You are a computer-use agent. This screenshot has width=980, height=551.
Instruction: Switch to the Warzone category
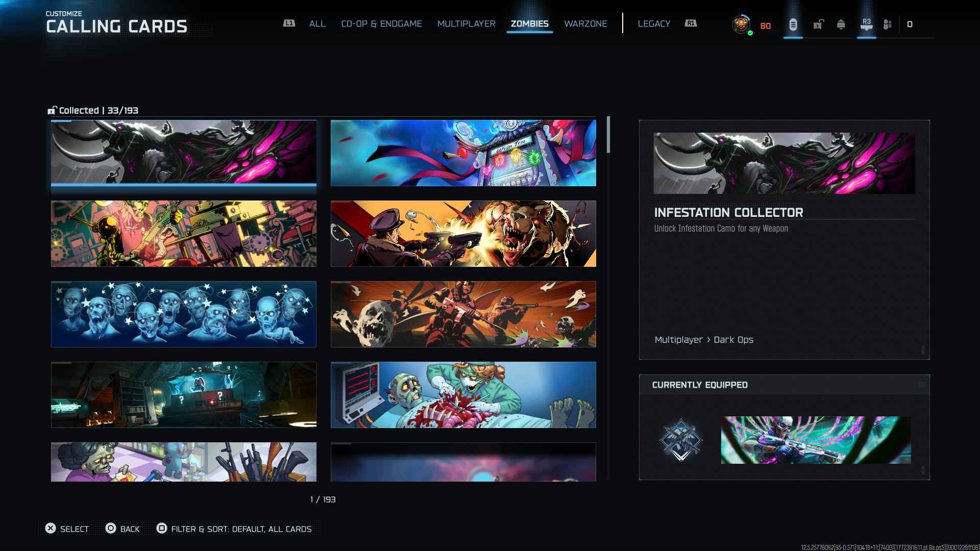585,23
